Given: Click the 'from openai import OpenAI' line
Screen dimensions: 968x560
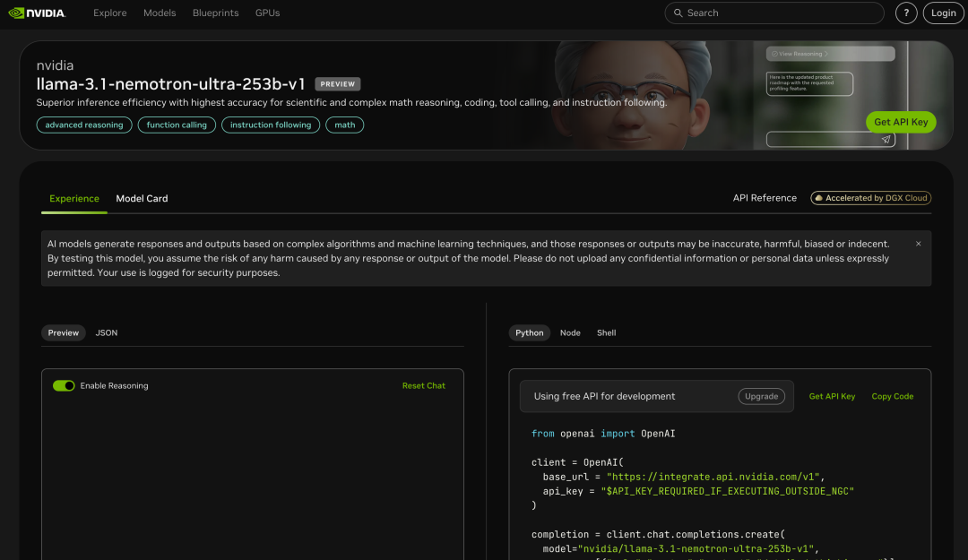Looking at the screenshot, I should [603, 434].
